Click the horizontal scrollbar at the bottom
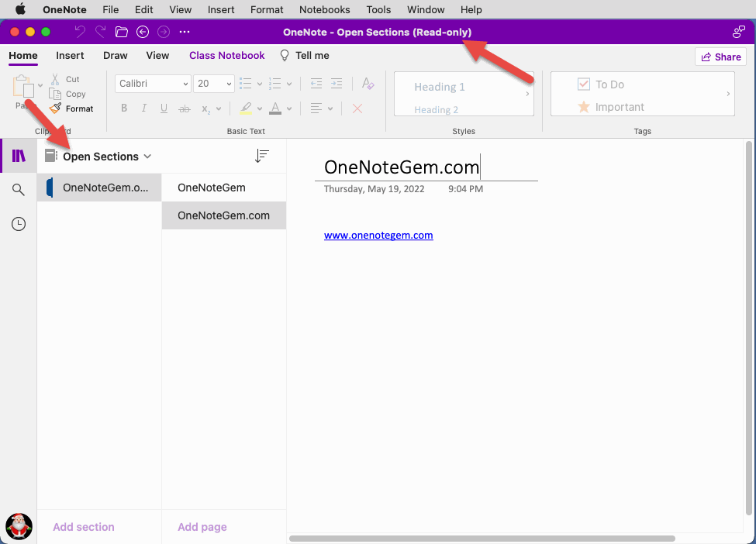This screenshot has height=544, width=756. (x=482, y=539)
